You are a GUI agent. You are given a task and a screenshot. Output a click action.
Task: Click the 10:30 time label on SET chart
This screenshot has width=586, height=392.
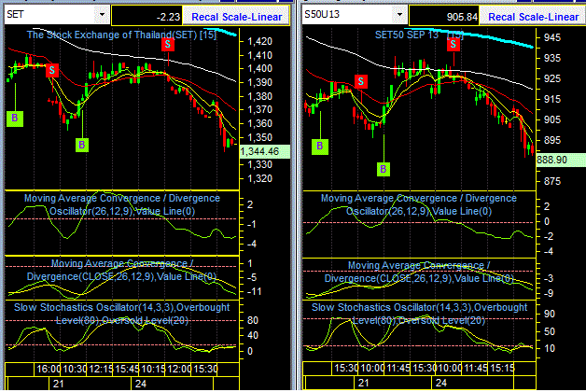75,370
